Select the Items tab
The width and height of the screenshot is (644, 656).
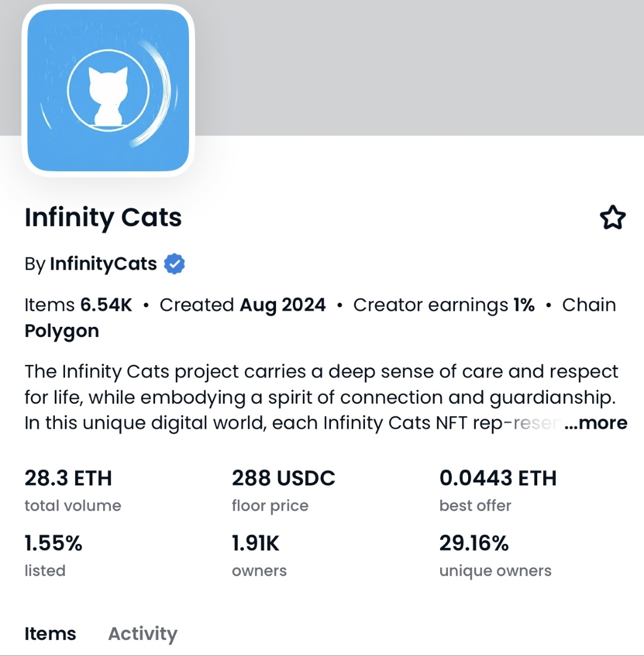(50, 634)
